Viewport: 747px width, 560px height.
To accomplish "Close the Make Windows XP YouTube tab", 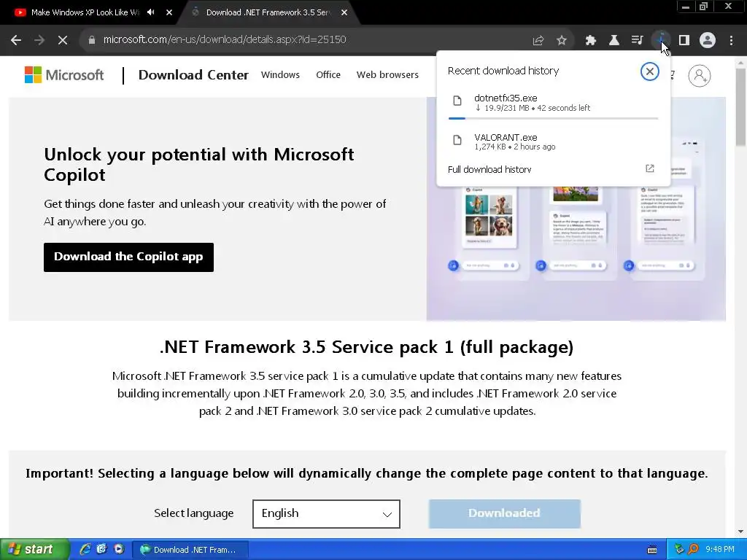I will coord(169,12).
